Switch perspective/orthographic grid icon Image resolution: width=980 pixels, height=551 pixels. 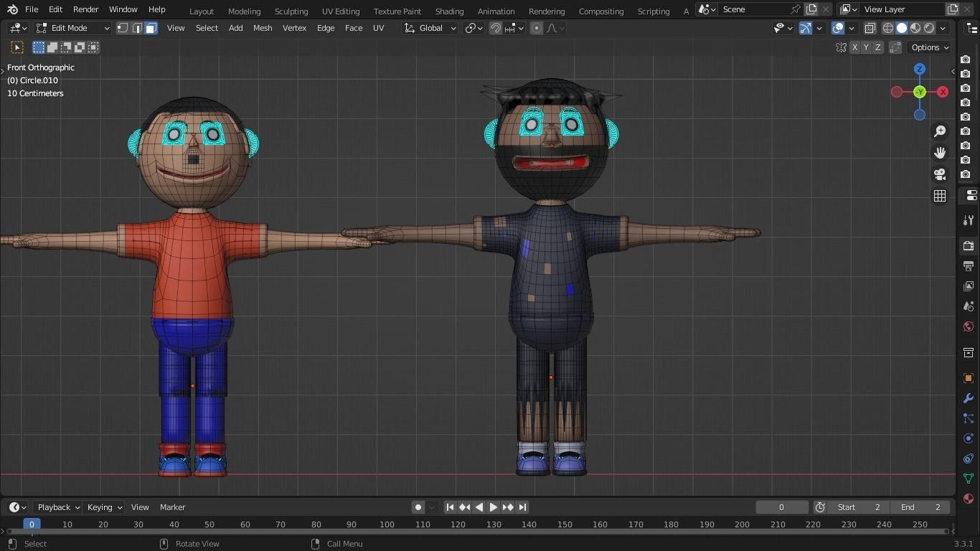940,196
